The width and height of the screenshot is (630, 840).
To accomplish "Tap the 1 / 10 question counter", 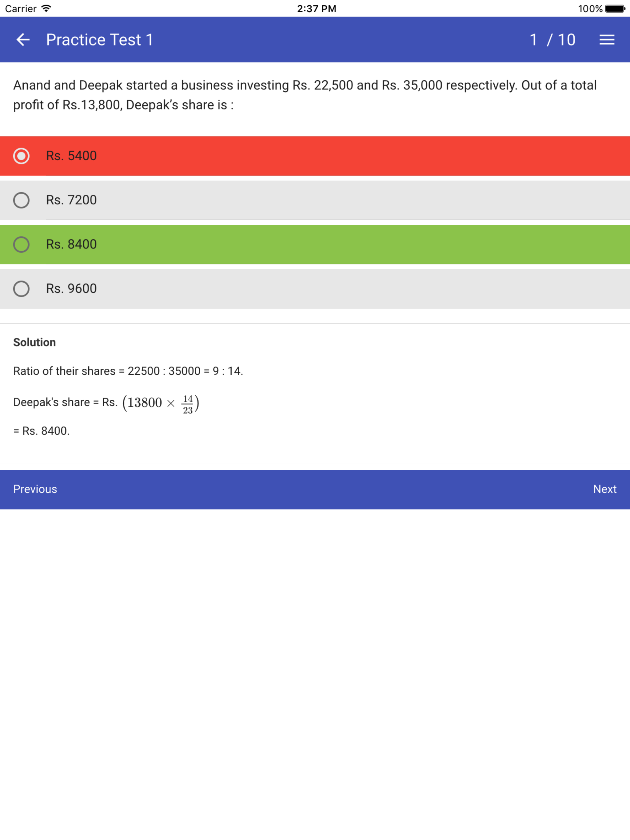I will pyautogui.click(x=552, y=39).
